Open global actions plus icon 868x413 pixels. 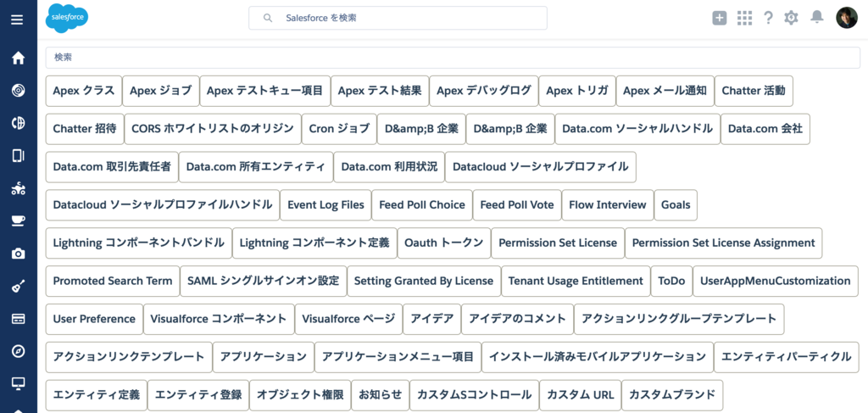(x=719, y=18)
